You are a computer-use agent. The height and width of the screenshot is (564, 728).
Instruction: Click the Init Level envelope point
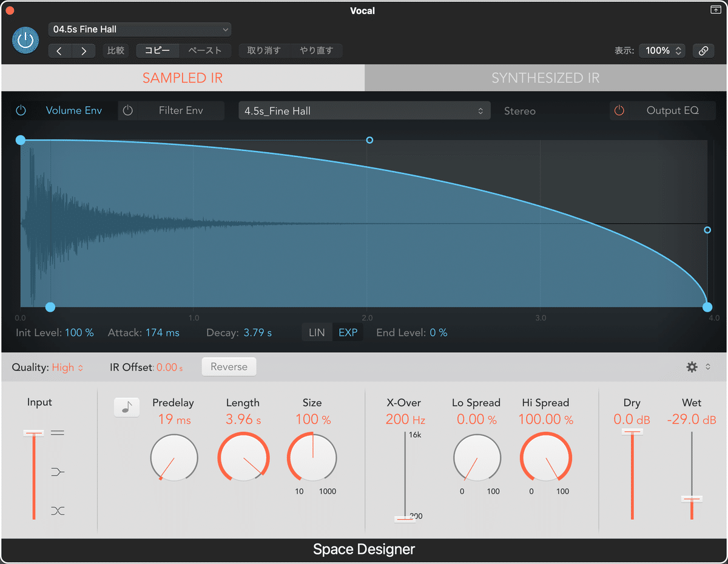point(21,140)
